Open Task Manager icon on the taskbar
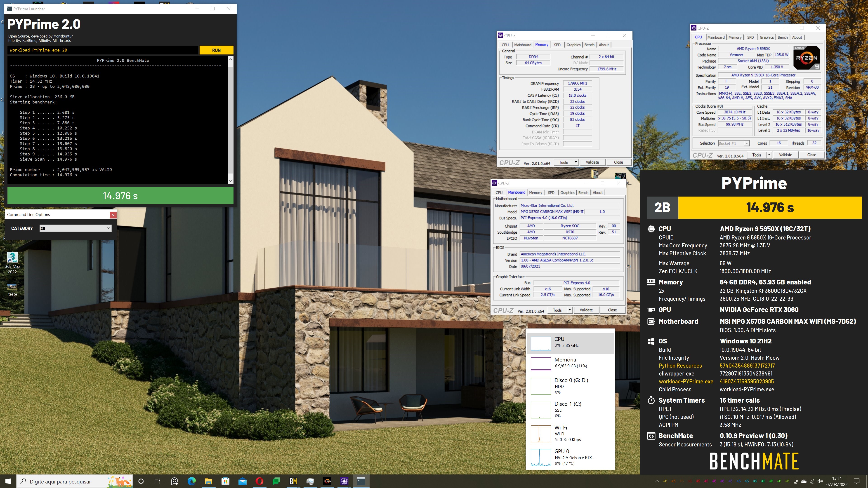 (x=310, y=481)
